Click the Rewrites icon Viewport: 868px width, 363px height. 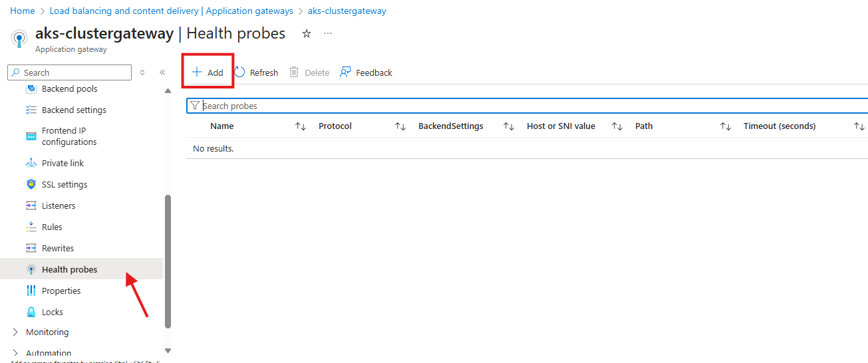[31, 248]
